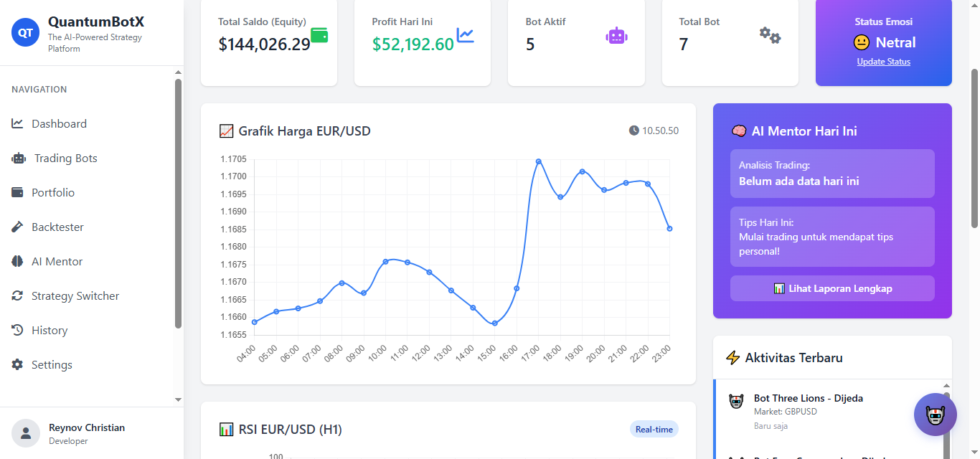980x459 pixels.
Task: Click the NAVIGATION section heading
Action: click(39, 90)
